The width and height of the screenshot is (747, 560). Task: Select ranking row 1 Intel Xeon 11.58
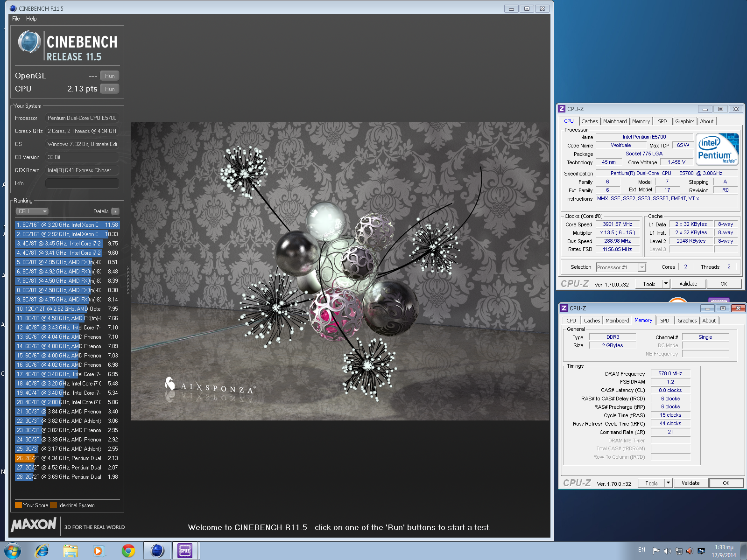pos(67,225)
